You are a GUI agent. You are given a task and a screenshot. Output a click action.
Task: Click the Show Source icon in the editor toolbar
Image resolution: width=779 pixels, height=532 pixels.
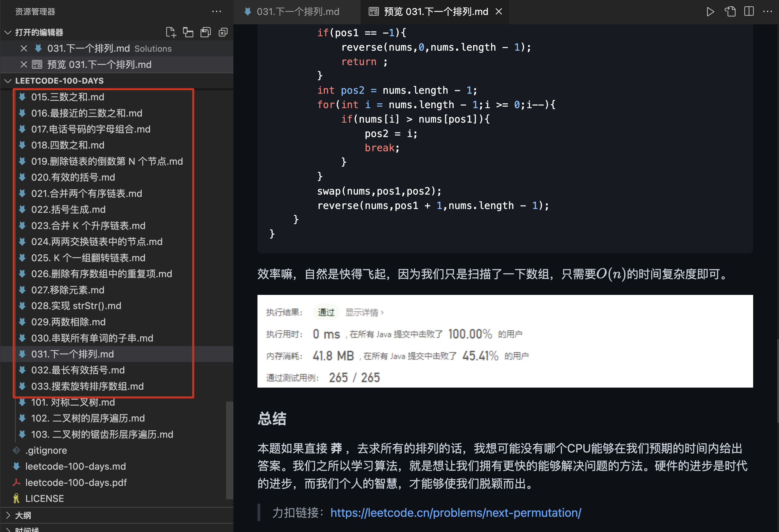point(730,12)
